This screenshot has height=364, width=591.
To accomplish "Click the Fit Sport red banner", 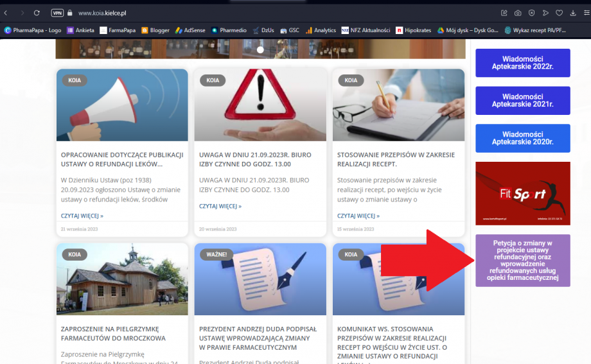I will [x=522, y=193].
